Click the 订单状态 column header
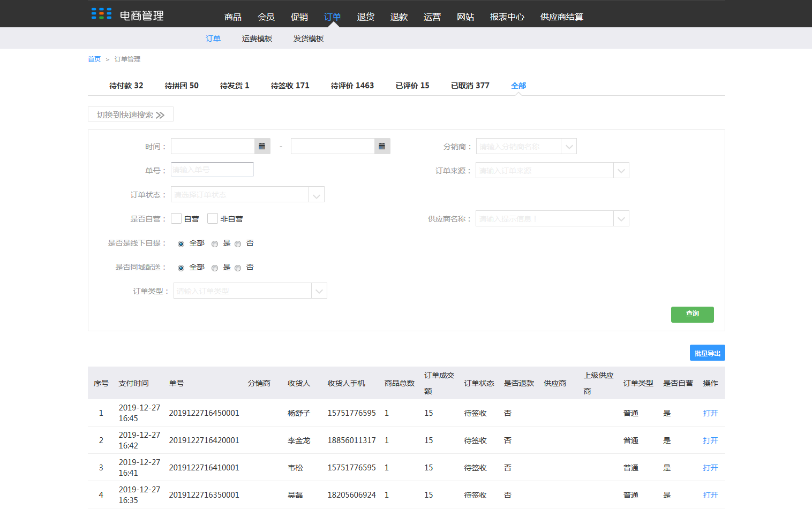This screenshot has width=812, height=510. [x=479, y=383]
